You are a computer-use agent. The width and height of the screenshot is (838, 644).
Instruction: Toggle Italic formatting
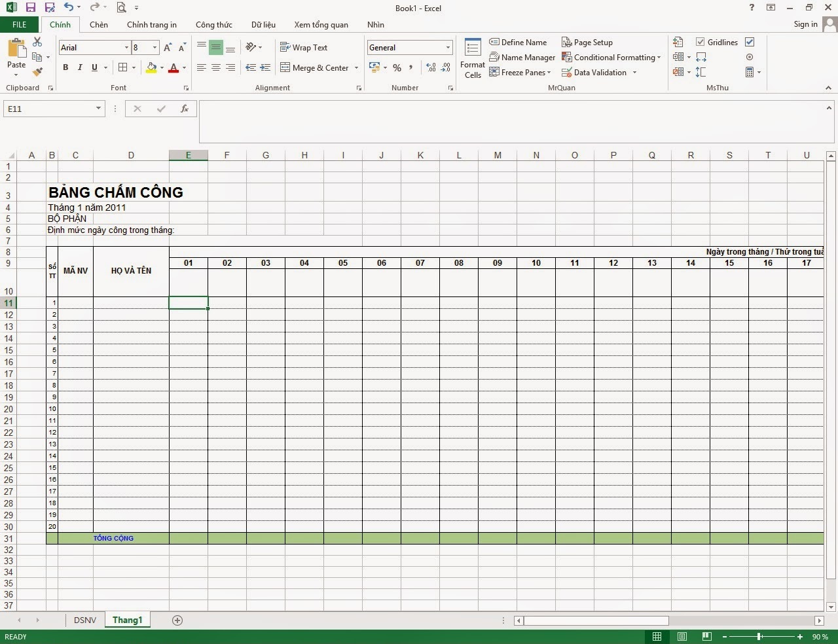coord(80,67)
